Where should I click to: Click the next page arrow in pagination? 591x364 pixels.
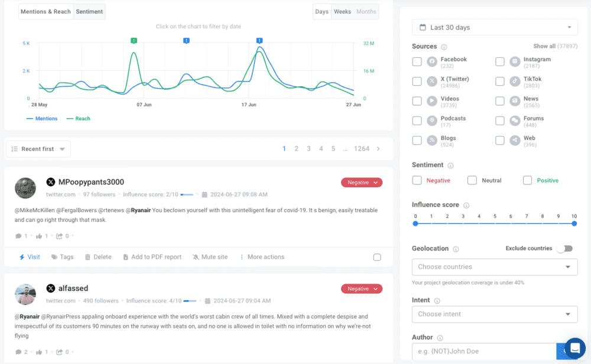click(378, 149)
